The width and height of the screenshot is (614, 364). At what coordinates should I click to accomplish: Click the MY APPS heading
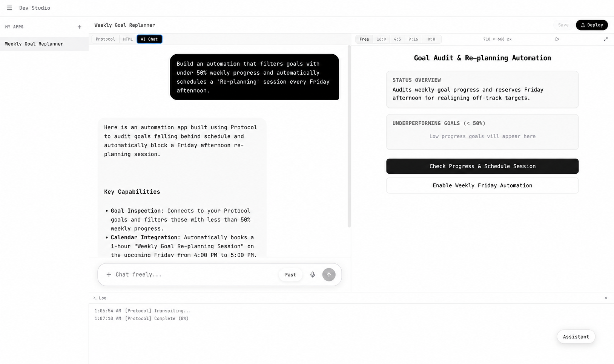coord(14,27)
